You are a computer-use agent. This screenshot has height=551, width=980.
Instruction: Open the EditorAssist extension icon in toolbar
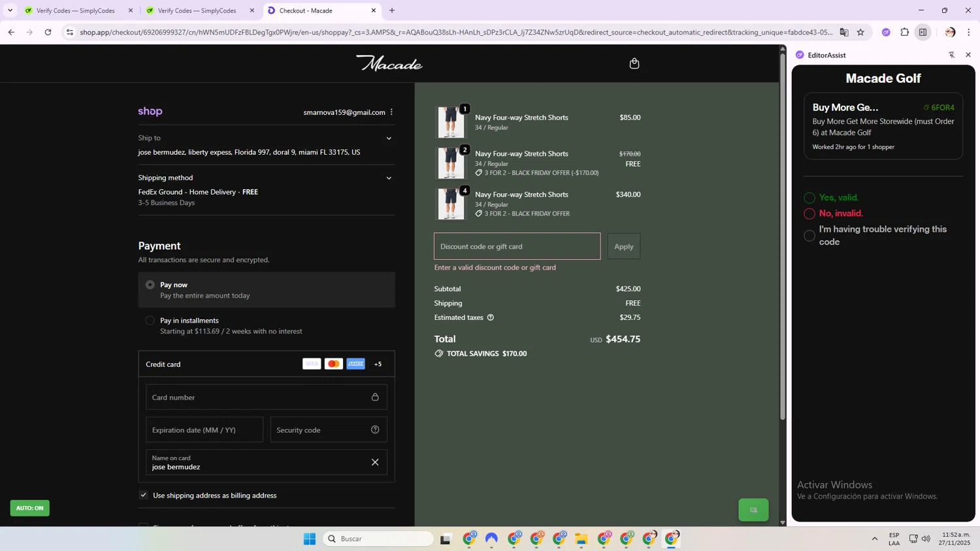click(x=886, y=32)
